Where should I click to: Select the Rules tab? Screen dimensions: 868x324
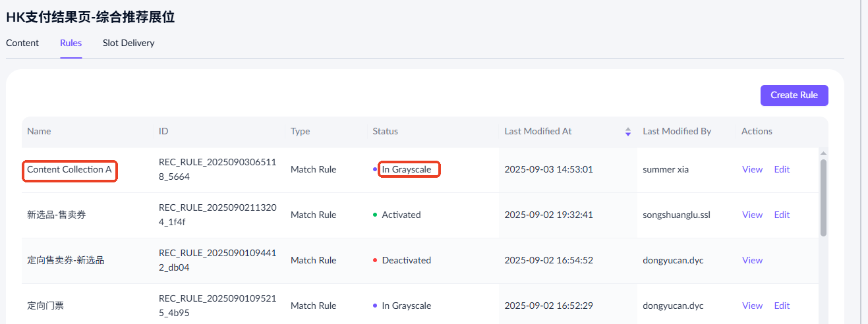(x=71, y=43)
